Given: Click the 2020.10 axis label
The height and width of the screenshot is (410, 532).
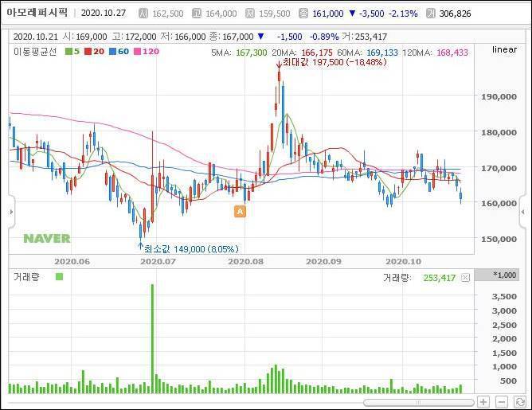Looking at the screenshot, I should point(404,261).
